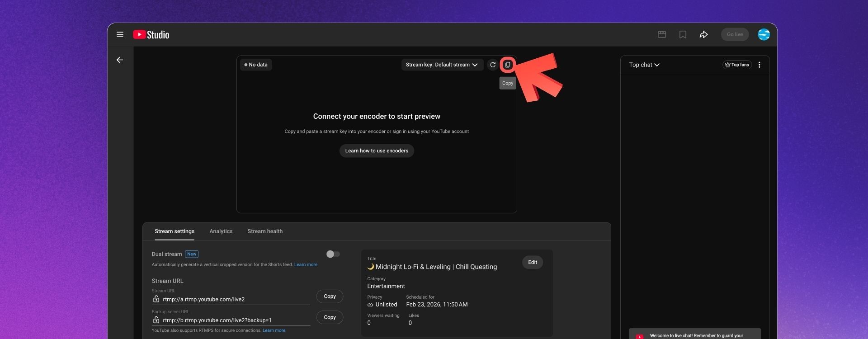This screenshot has height=339, width=868.
Task: Share the stream using arrow icon
Action: pyautogui.click(x=703, y=34)
